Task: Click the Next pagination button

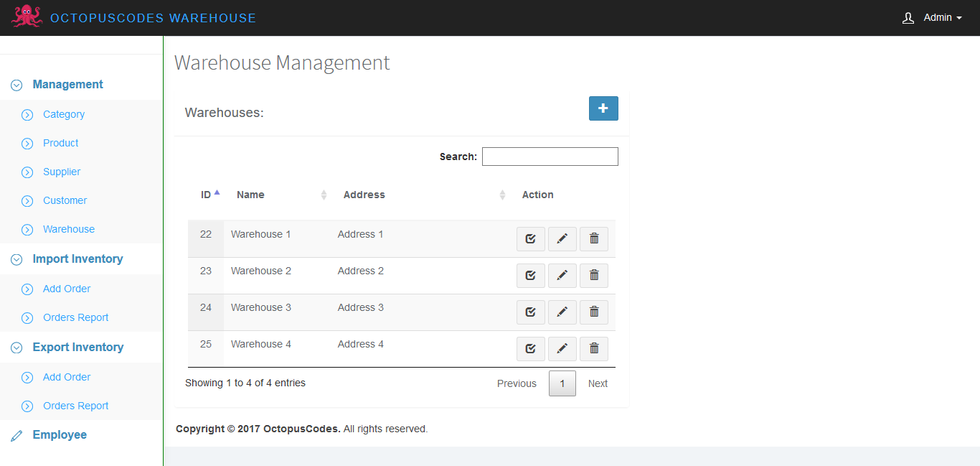Action: click(x=598, y=383)
